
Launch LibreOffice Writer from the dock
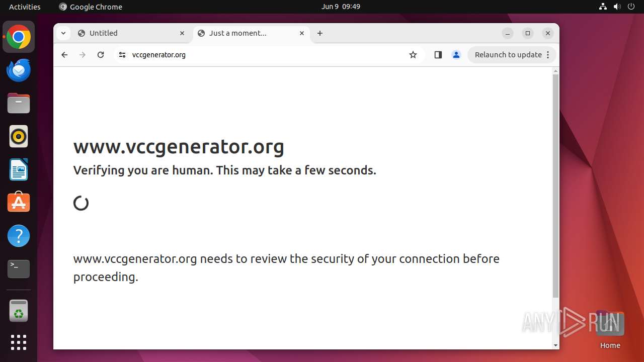tap(19, 170)
